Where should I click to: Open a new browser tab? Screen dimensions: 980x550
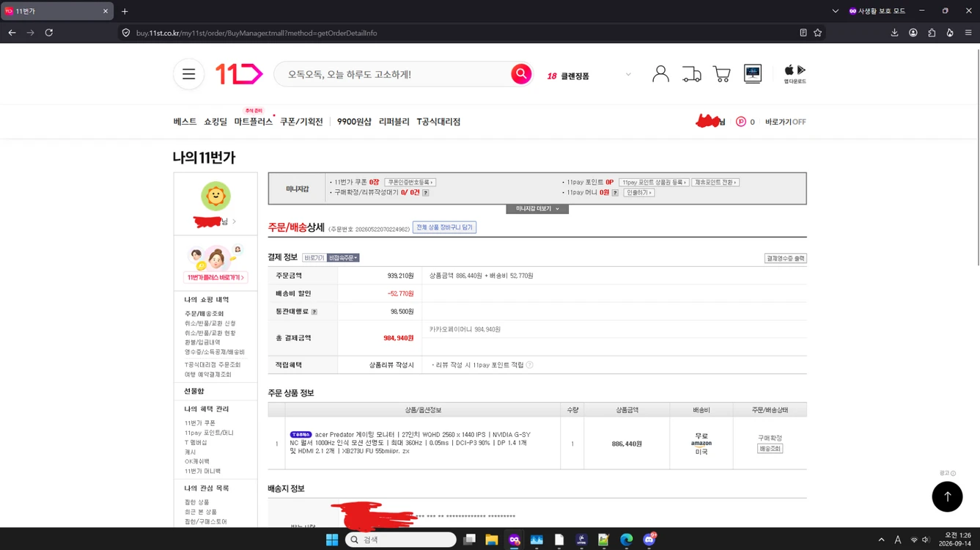125,11
